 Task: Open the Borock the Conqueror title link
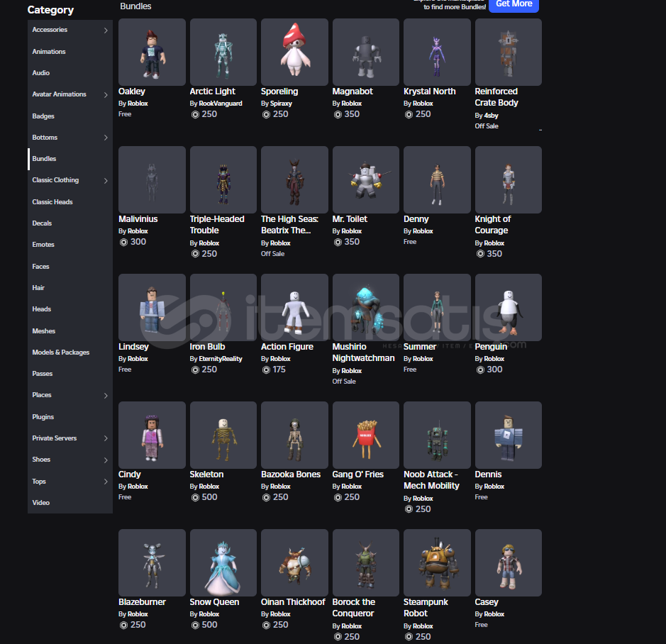pos(354,607)
